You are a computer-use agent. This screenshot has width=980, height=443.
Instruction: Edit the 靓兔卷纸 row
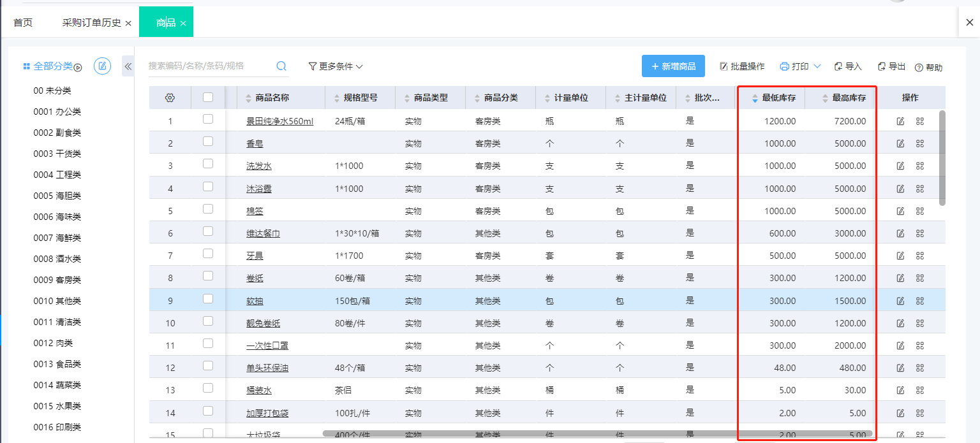coord(900,323)
